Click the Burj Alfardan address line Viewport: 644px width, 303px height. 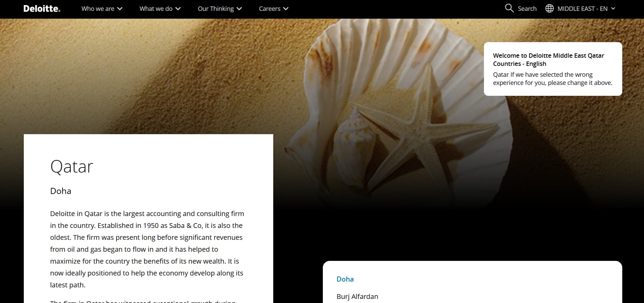tap(357, 297)
